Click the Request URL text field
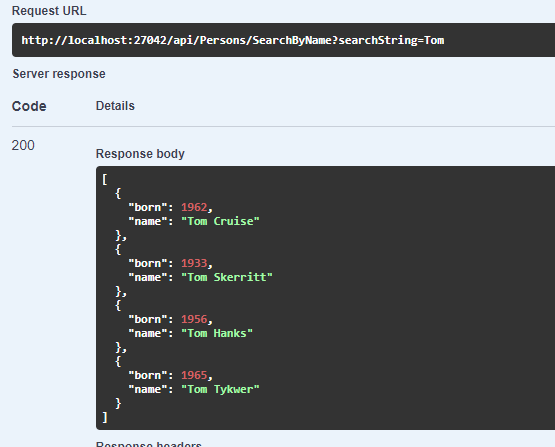The image size is (555, 447). point(284,40)
